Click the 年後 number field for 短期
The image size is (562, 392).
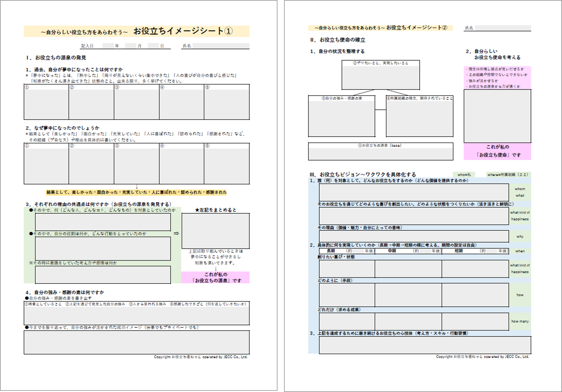(x=492, y=251)
